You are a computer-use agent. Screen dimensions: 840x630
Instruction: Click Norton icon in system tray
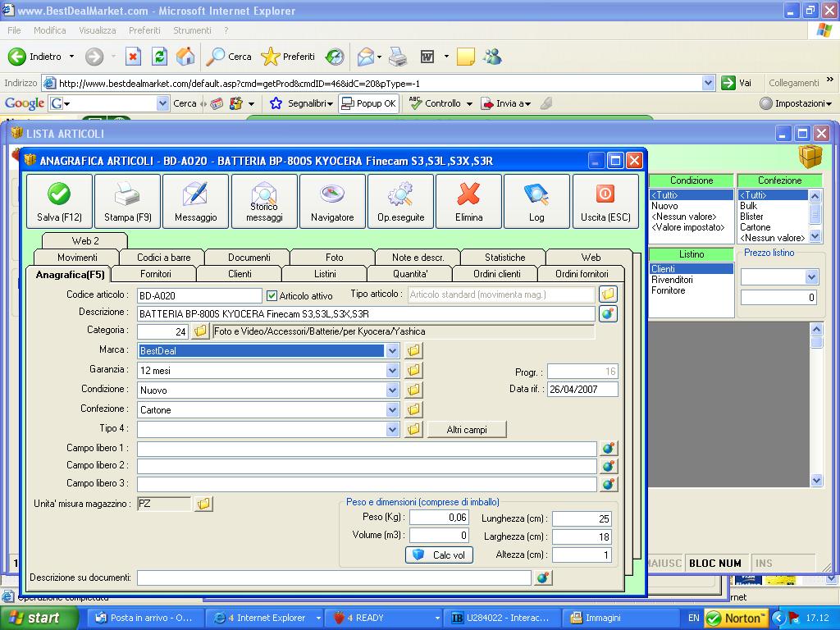[x=736, y=618]
